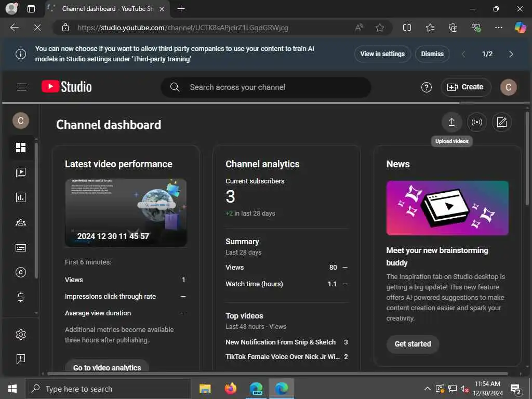This screenshot has height=399, width=532.
Task: Open New Notification From Snip & Sketch video
Action: coord(280,342)
